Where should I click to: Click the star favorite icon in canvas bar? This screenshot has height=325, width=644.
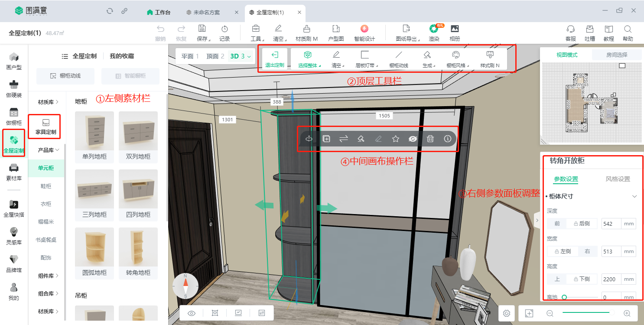pyautogui.click(x=395, y=139)
